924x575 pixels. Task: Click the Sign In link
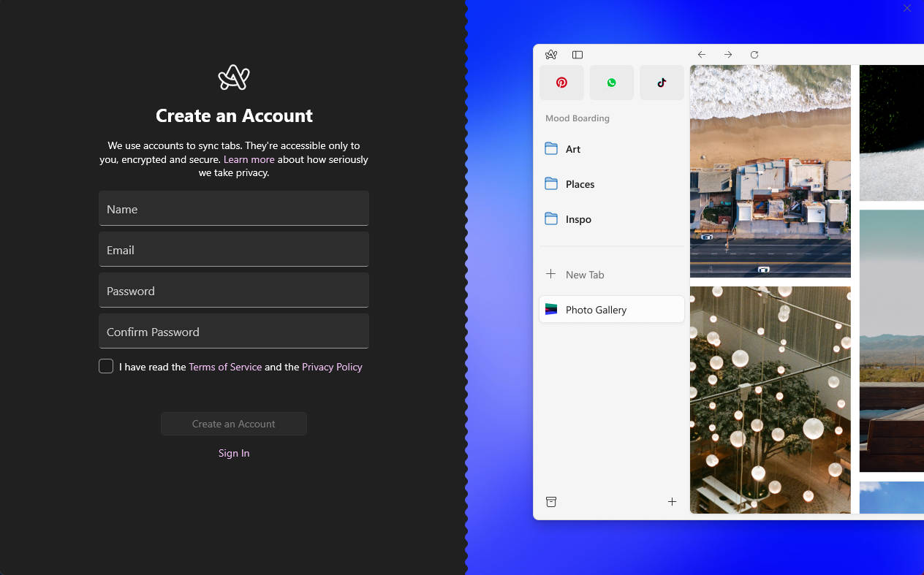click(x=234, y=453)
